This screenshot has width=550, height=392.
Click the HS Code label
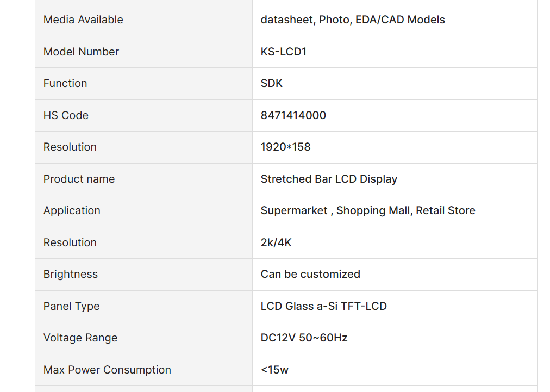coord(66,115)
